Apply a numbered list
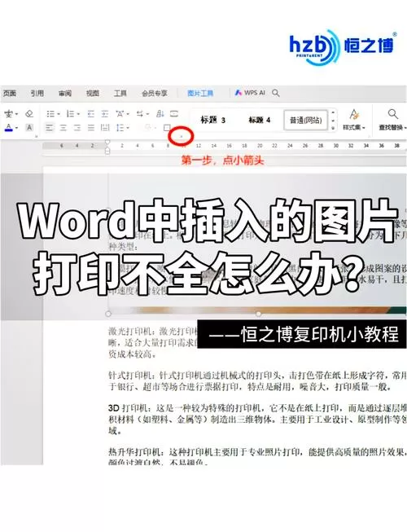This screenshot has width=407, height=532. [70, 114]
